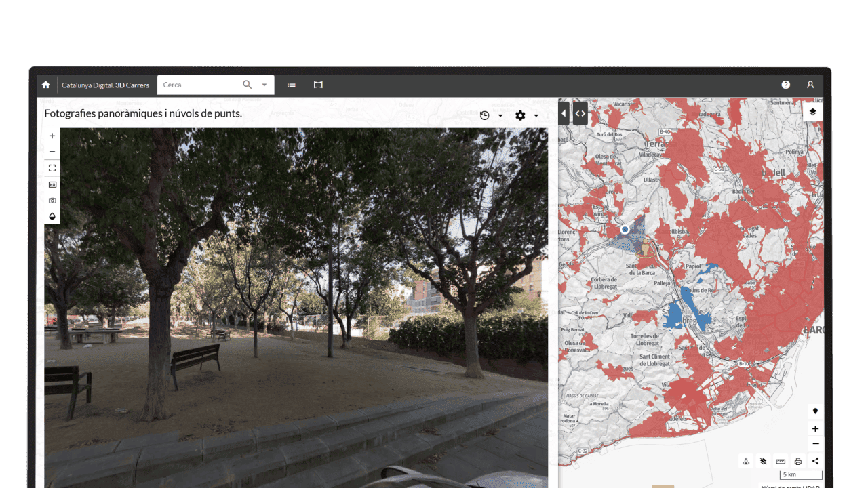This screenshot has width=868, height=488.
Task: Open the user account icon
Action: (810, 85)
